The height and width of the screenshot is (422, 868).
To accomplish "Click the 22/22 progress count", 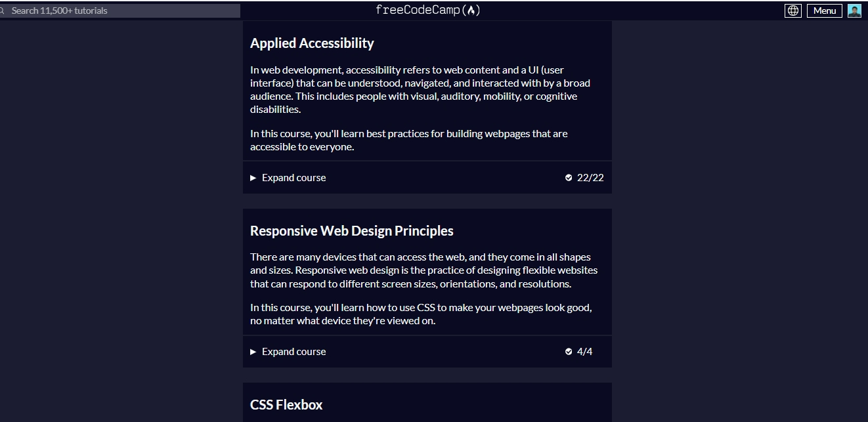I will point(590,178).
